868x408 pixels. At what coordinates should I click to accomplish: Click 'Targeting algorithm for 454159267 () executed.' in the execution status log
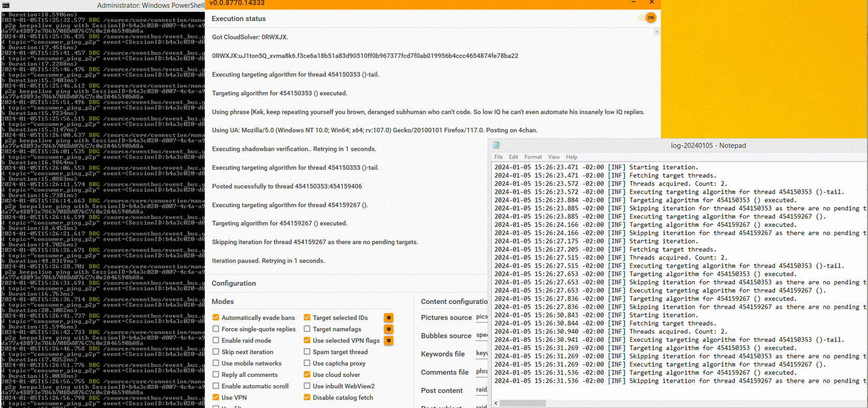tap(280, 224)
